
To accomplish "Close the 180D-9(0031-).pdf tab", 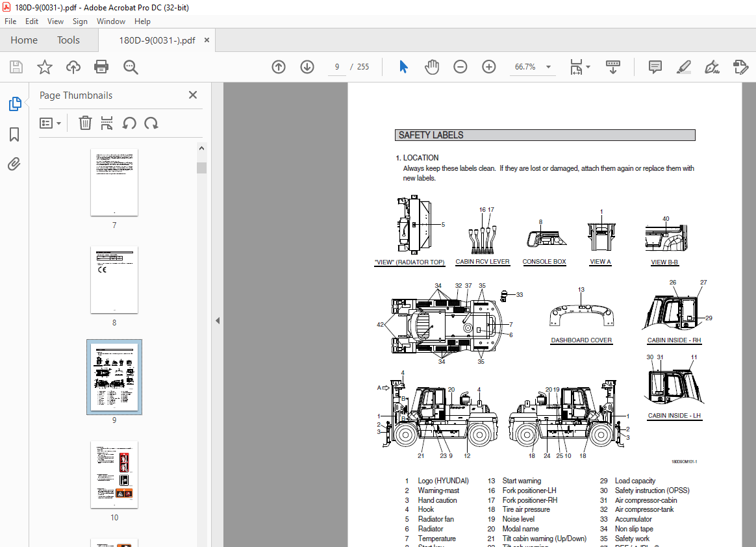I will coord(207,40).
